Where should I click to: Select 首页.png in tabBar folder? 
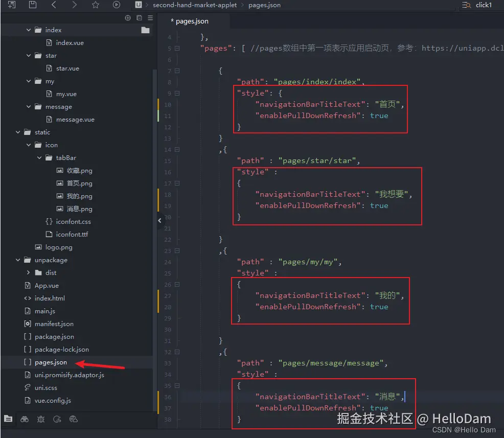(79, 183)
